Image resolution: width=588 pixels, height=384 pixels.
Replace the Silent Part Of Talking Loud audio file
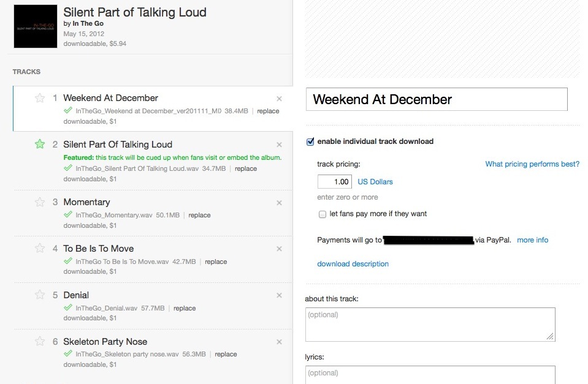246,168
